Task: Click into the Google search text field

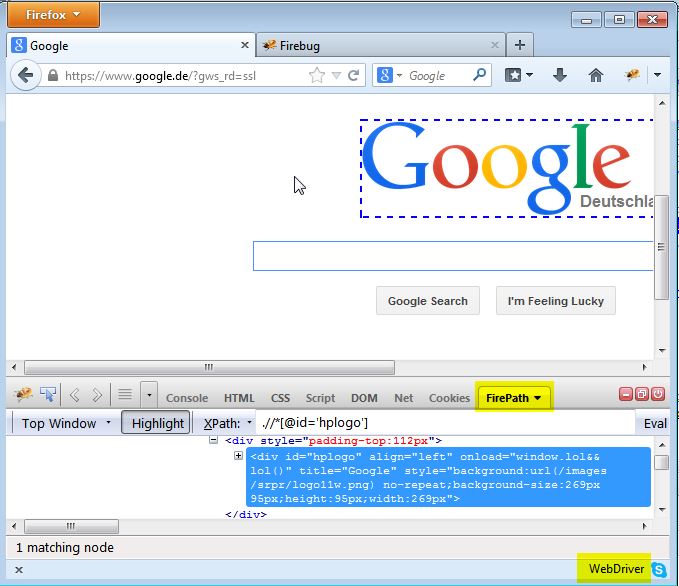Action: pyautogui.click(x=453, y=256)
